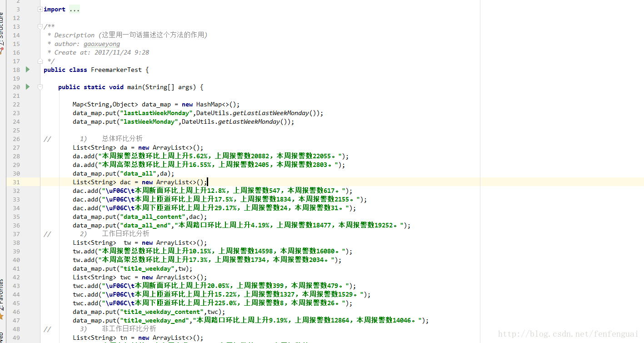Click the "data_all_content" string key
This screenshot has width=644, height=343.
153,217
